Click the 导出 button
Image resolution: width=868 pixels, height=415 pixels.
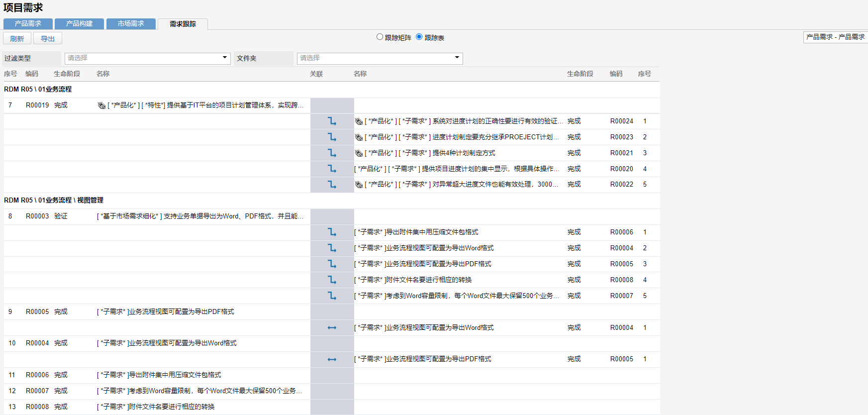[x=48, y=38]
